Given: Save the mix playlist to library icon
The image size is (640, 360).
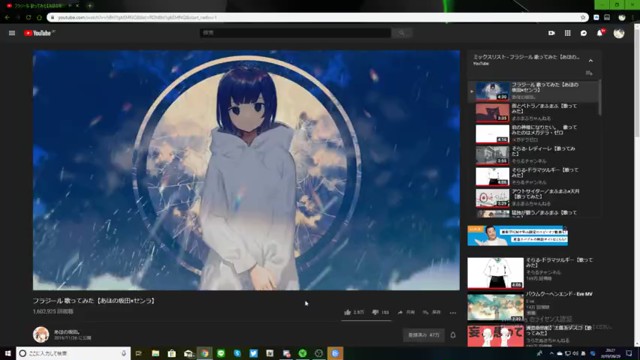Looking at the screenshot, I should 589,73.
